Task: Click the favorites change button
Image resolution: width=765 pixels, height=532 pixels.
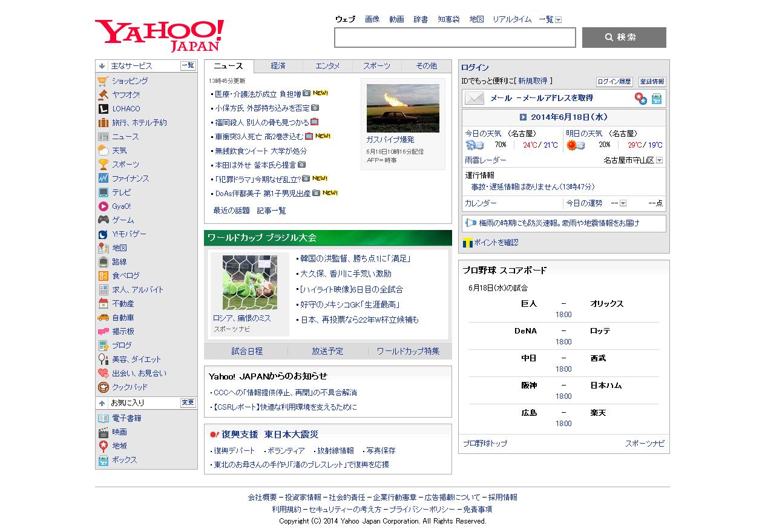Action: (188, 403)
